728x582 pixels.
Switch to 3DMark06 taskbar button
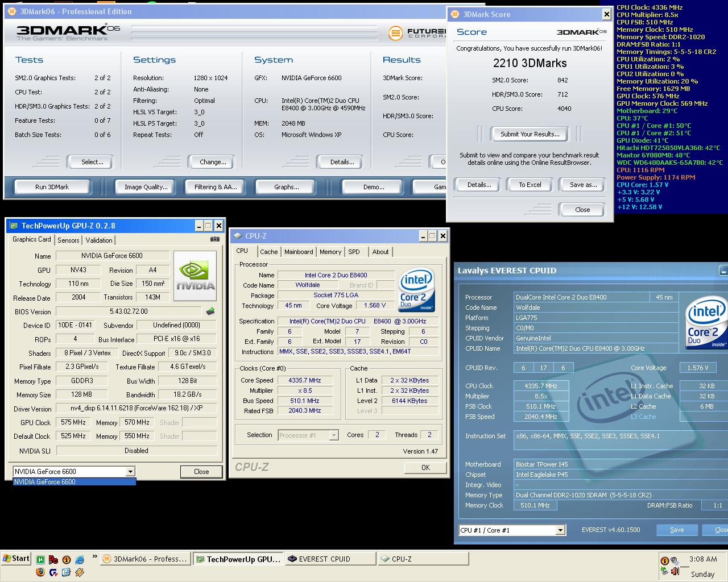pos(146,559)
